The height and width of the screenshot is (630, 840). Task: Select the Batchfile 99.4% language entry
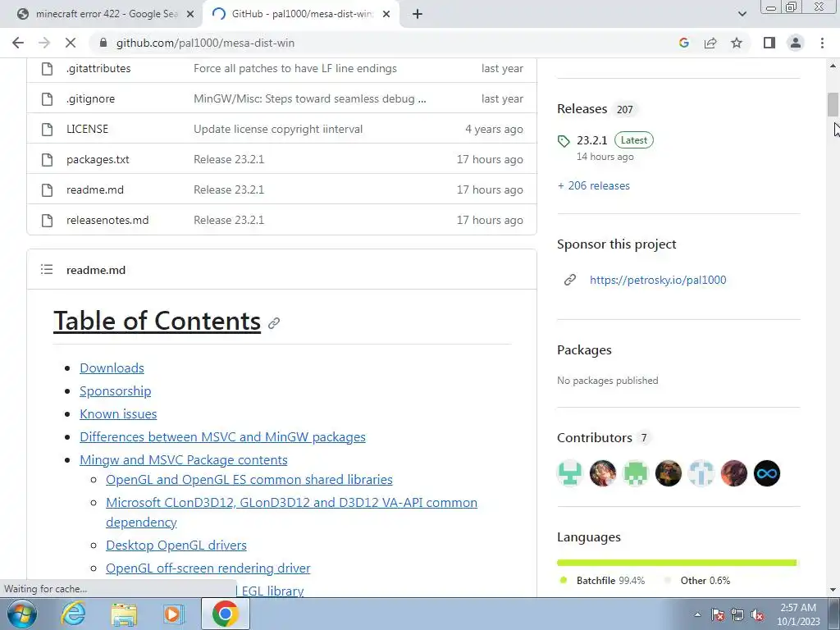point(602,581)
